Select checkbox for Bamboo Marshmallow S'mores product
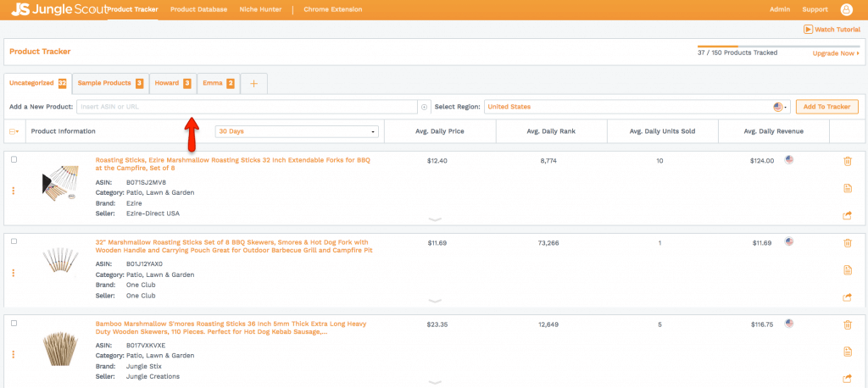 14,324
